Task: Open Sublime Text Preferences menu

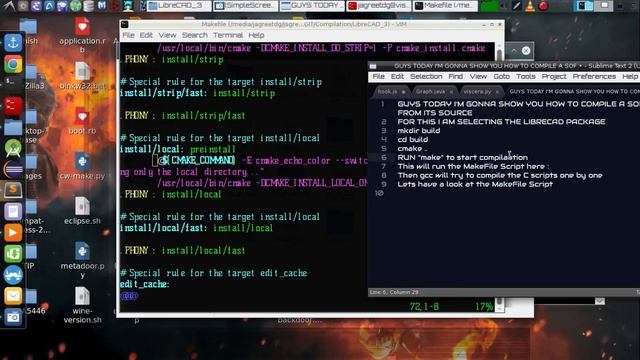Action: (594, 76)
